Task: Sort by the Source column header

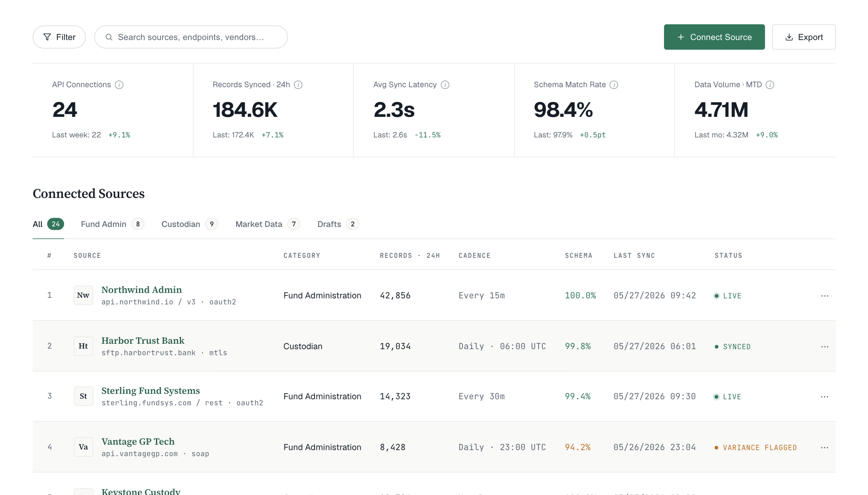Action: [x=87, y=256]
